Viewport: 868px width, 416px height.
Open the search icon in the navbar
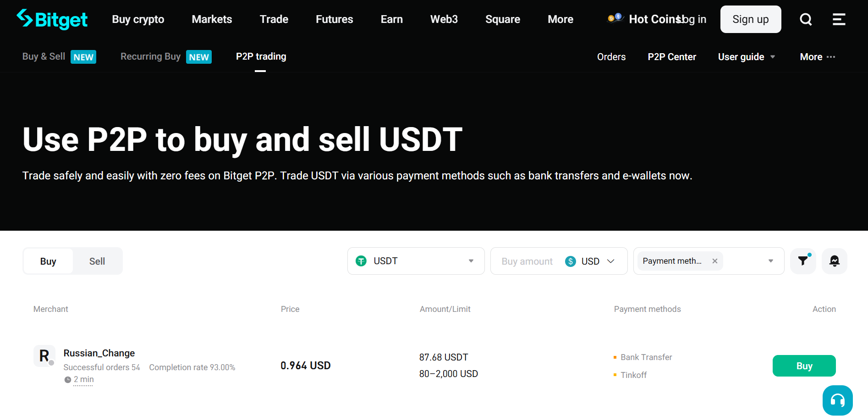click(x=805, y=19)
